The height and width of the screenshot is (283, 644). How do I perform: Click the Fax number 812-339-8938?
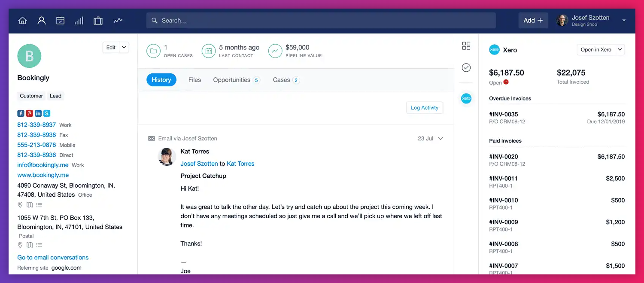(36, 135)
